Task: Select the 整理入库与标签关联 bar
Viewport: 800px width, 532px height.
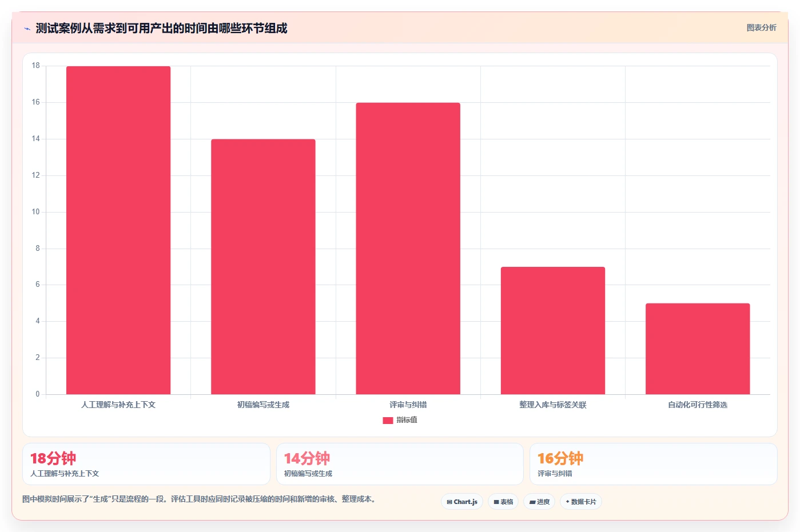Action: click(553, 330)
